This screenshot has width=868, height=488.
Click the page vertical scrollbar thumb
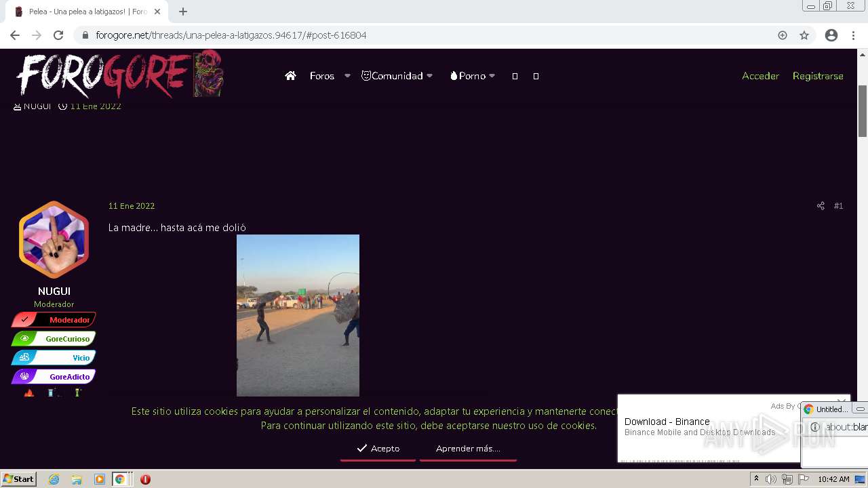click(x=863, y=111)
